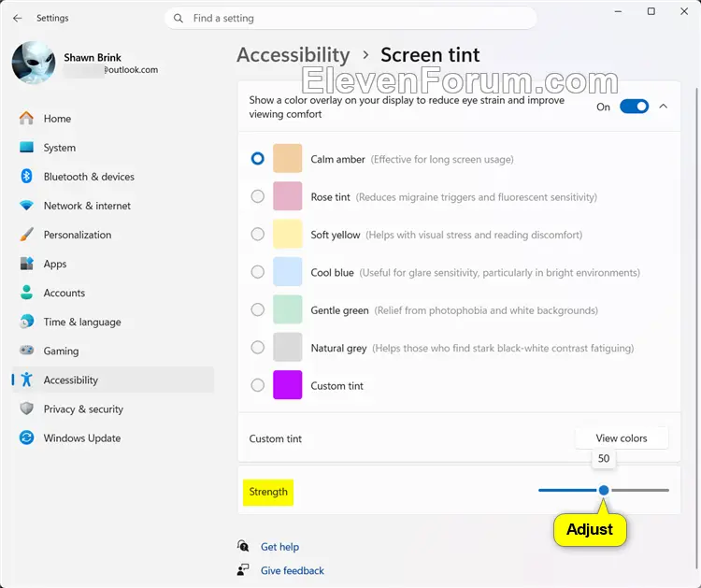Click the System monitor icon
Screen dimensions: 701x588
pyautogui.click(x=26, y=147)
